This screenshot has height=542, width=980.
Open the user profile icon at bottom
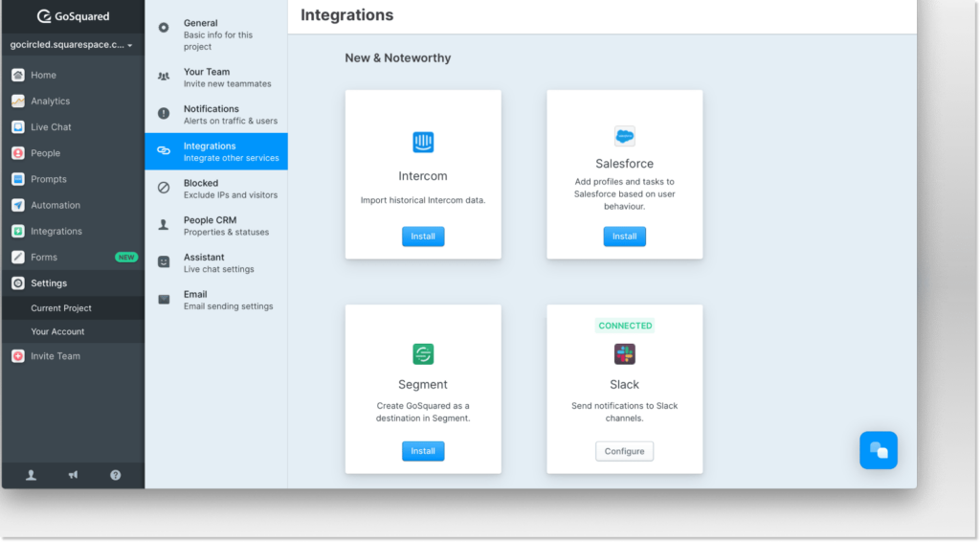(x=31, y=475)
